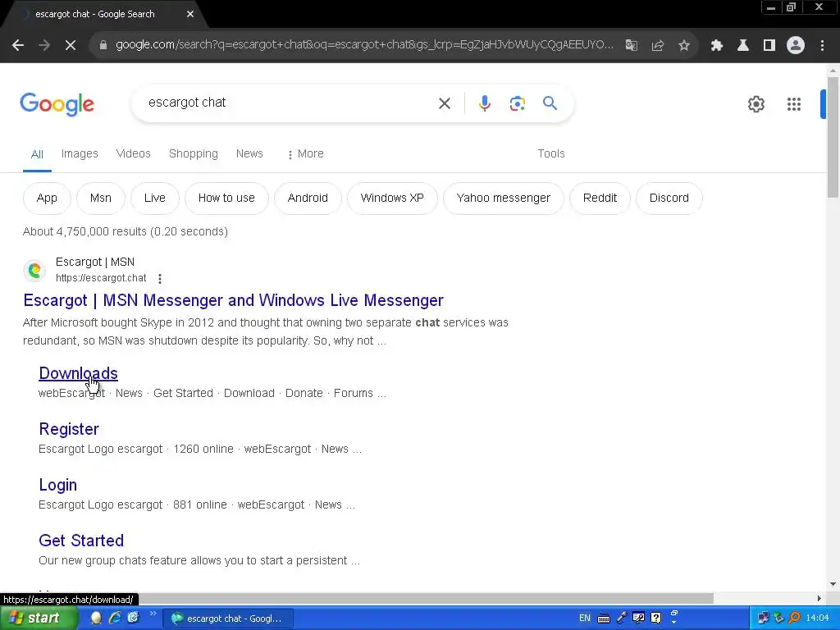Image resolution: width=840 pixels, height=630 pixels.
Task: Submit search with the magnifier icon
Action: 550,103
